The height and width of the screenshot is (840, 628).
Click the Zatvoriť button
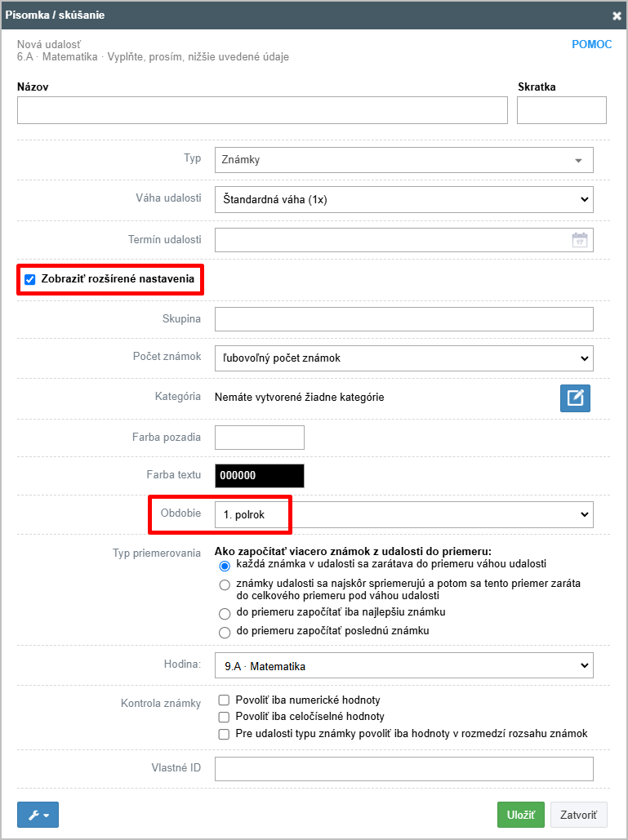tap(579, 815)
